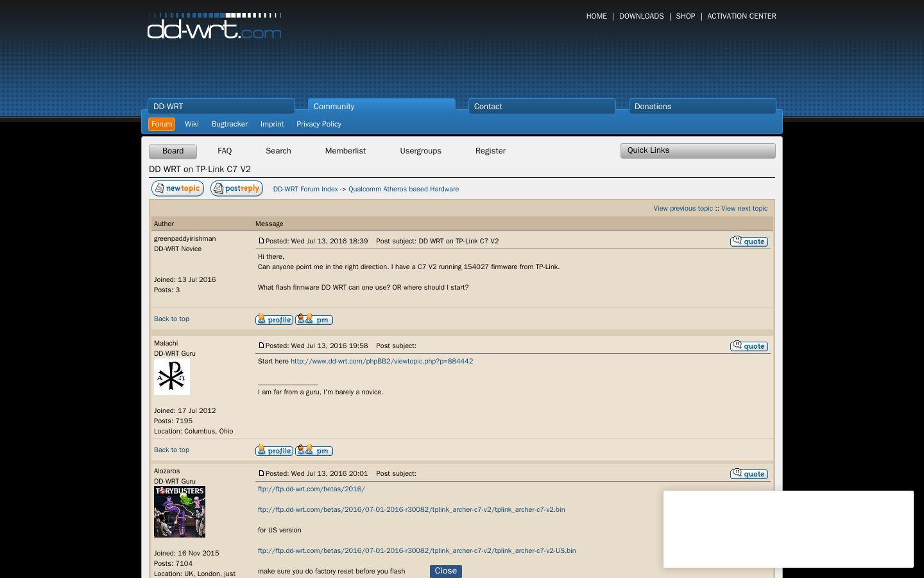Open tplink_archer-c7-v2-US.bin firmware link

tap(417, 550)
